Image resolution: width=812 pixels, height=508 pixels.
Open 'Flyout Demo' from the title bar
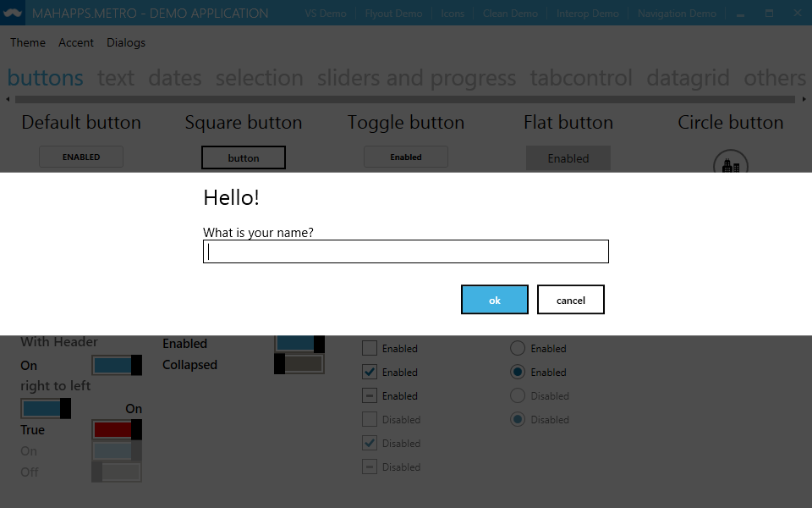click(393, 13)
